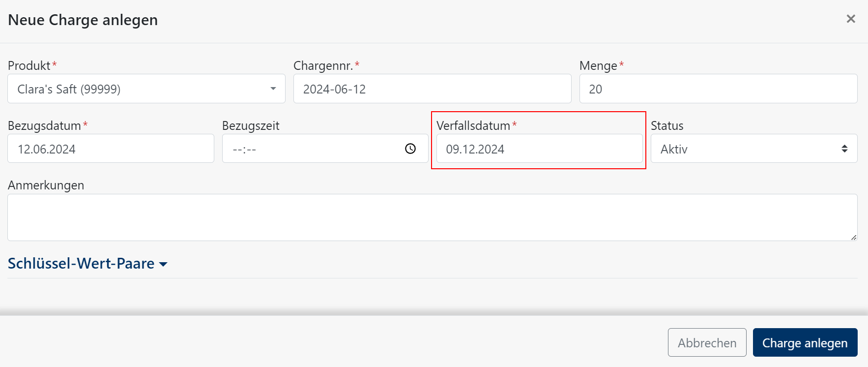868x367 pixels.
Task: Click the Verfallsdatum date field
Action: point(540,149)
